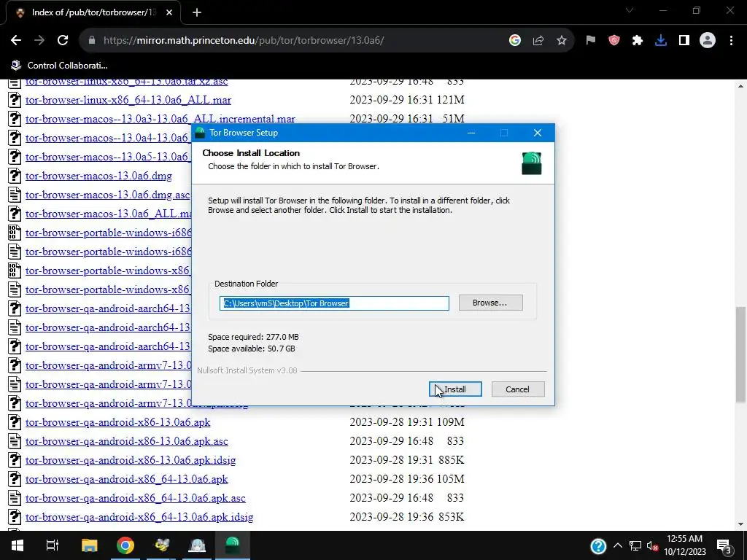Click the bee app icon on taskbar
This screenshot has height=560, width=747.
(161, 545)
